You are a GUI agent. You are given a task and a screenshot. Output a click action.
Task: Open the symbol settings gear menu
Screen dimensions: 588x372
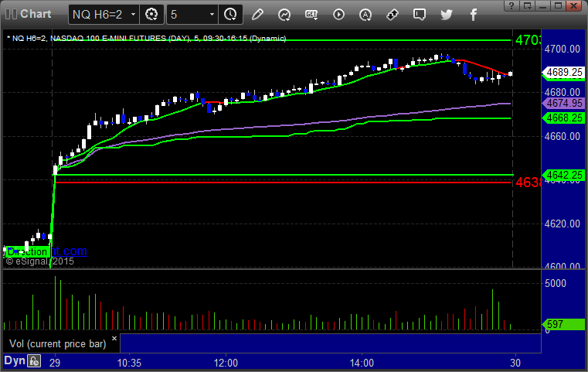click(x=151, y=15)
